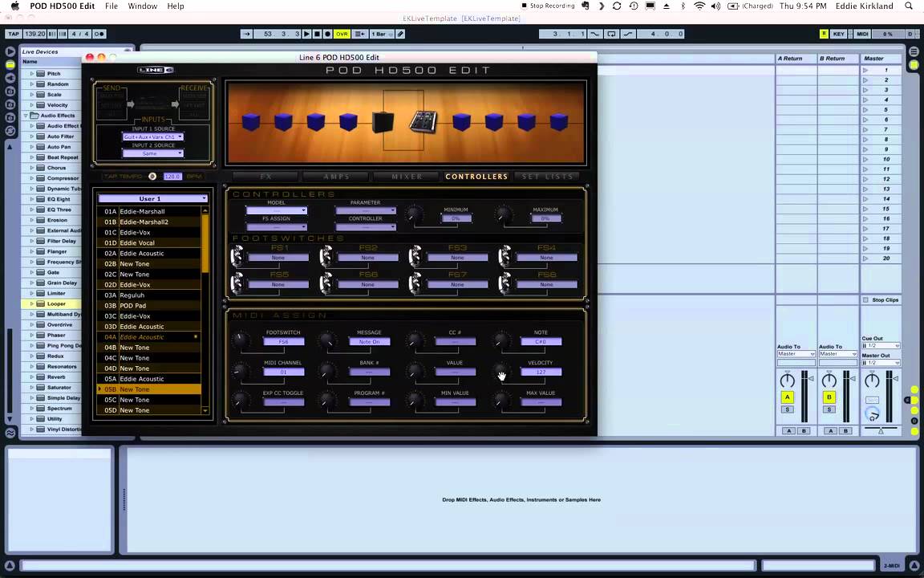Viewport: 924px width, 578px height.
Task: Open the Controllers MODEL dropdown
Action: pos(277,210)
